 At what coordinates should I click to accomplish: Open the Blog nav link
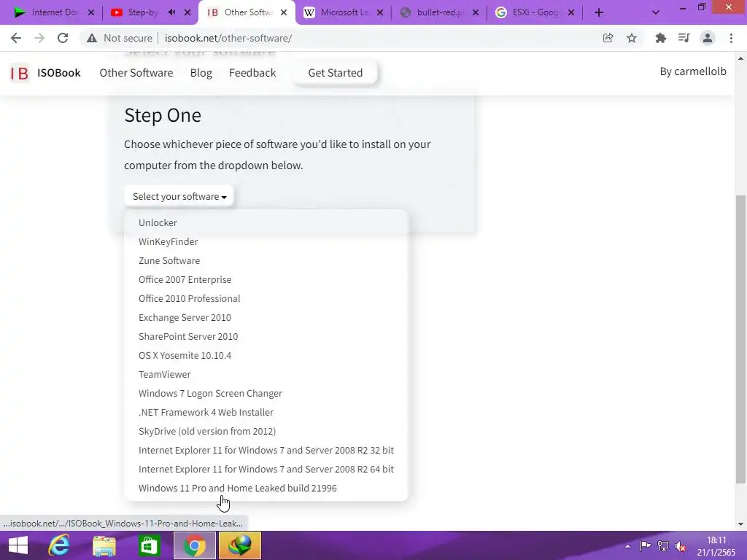click(x=201, y=73)
